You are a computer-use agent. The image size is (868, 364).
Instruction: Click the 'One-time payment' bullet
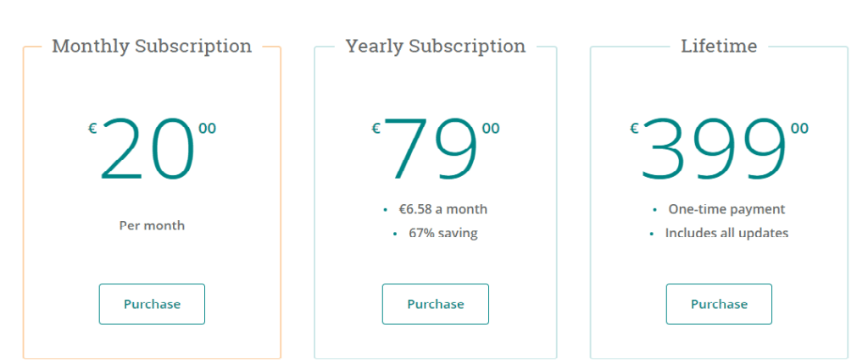pyautogui.click(x=726, y=210)
